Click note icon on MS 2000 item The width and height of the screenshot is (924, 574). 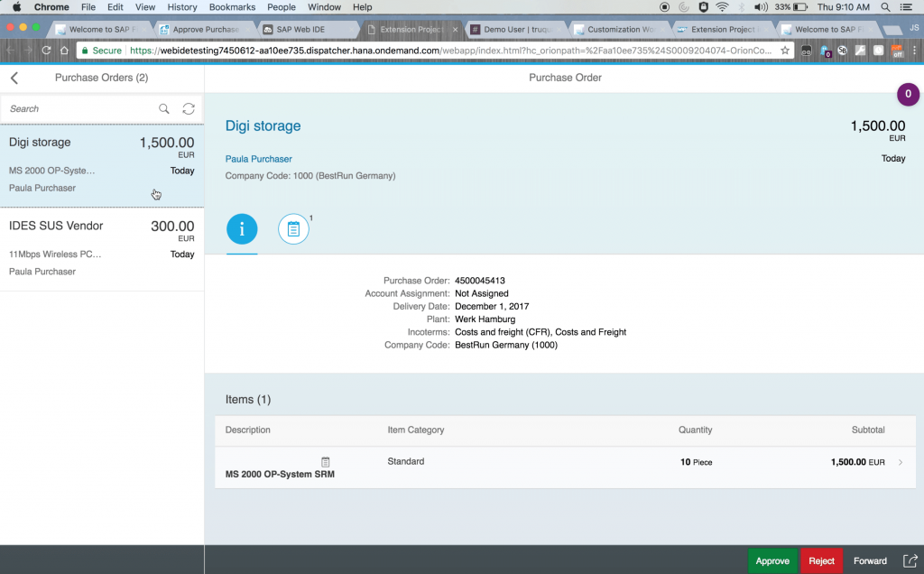click(x=325, y=461)
